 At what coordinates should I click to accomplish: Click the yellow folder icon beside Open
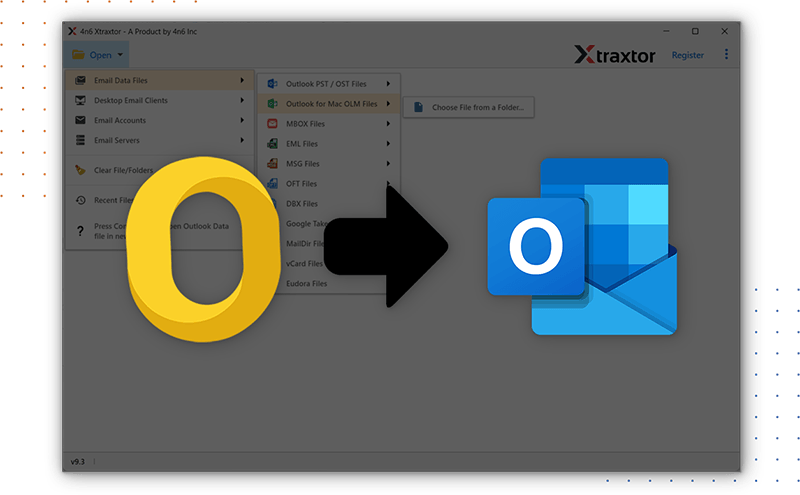[78, 55]
